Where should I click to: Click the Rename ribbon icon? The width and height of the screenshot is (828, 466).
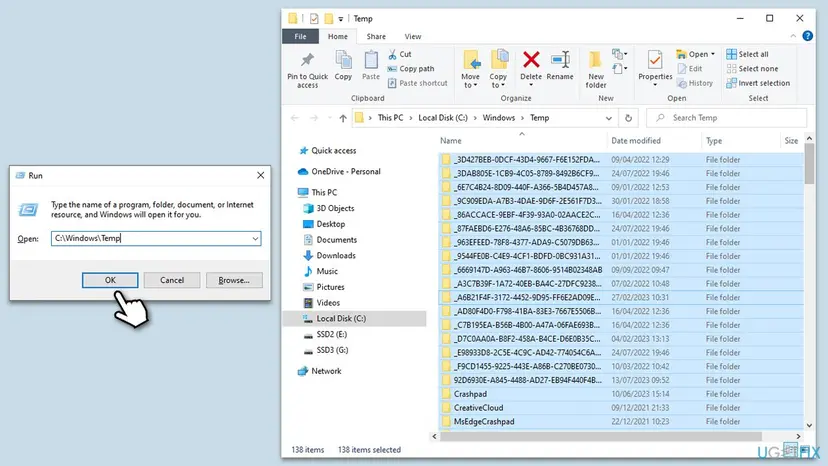(560, 66)
